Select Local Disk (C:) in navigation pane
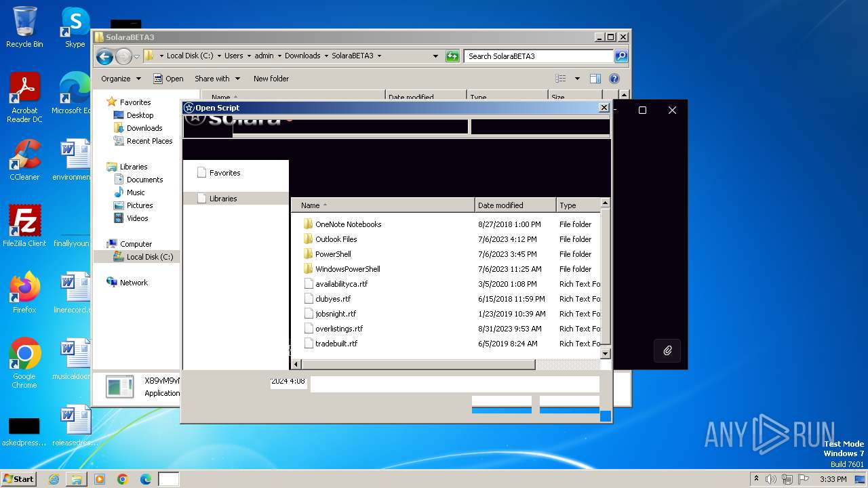The height and width of the screenshot is (488, 868). [149, 257]
